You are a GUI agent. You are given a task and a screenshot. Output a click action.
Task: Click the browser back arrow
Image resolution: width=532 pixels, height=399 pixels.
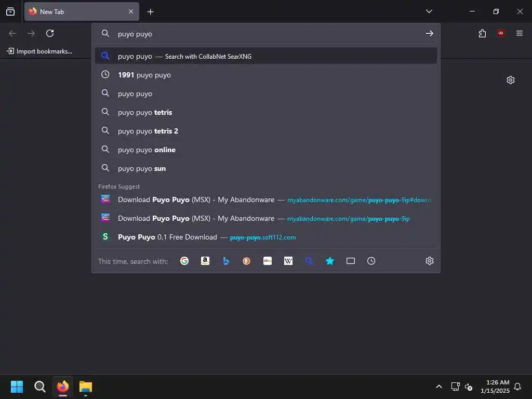(x=12, y=33)
